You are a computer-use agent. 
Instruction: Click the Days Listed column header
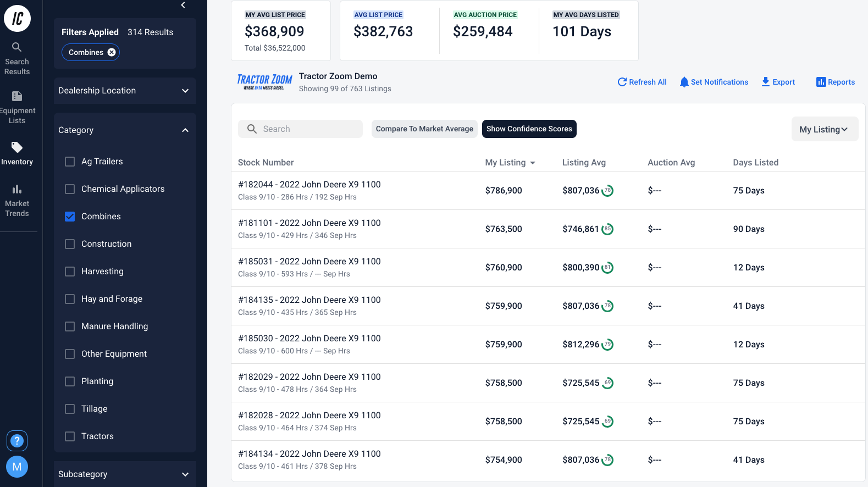[x=755, y=163]
